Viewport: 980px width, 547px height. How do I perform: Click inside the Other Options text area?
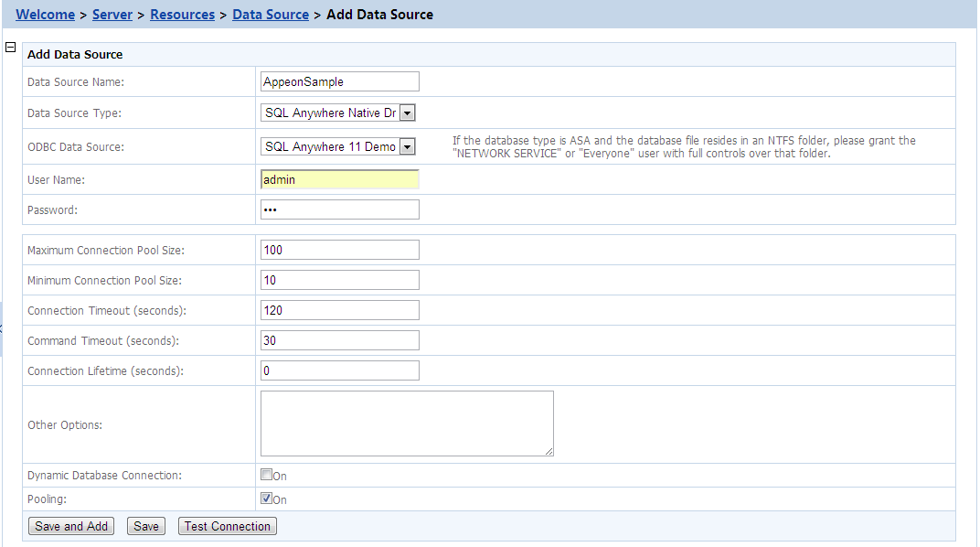(407, 424)
